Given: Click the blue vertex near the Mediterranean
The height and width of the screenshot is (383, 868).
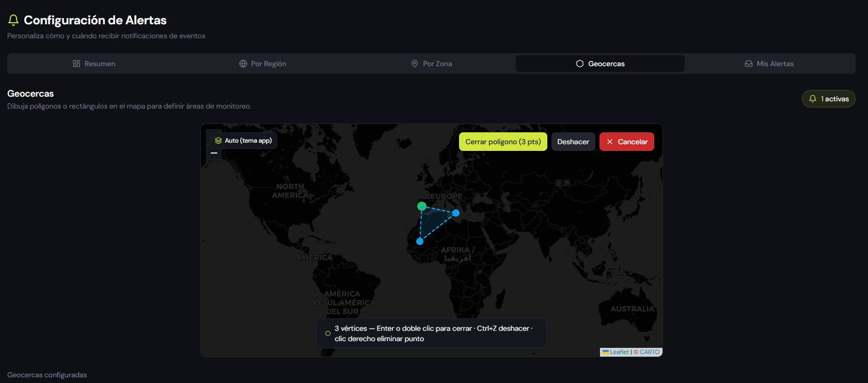Looking at the screenshot, I should 456,213.
